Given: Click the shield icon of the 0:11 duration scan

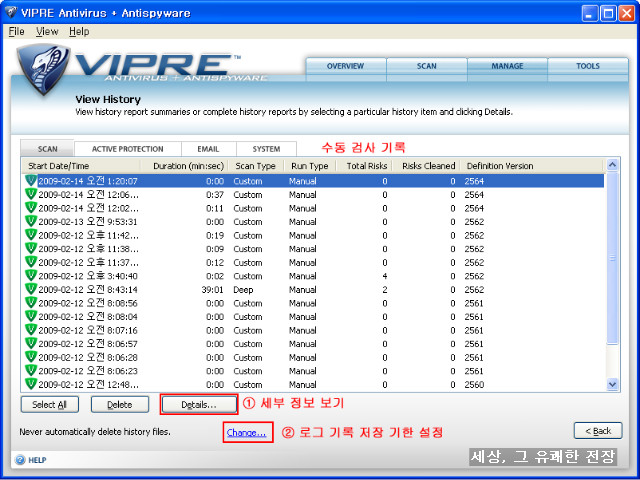Looking at the screenshot, I should (31, 208).
